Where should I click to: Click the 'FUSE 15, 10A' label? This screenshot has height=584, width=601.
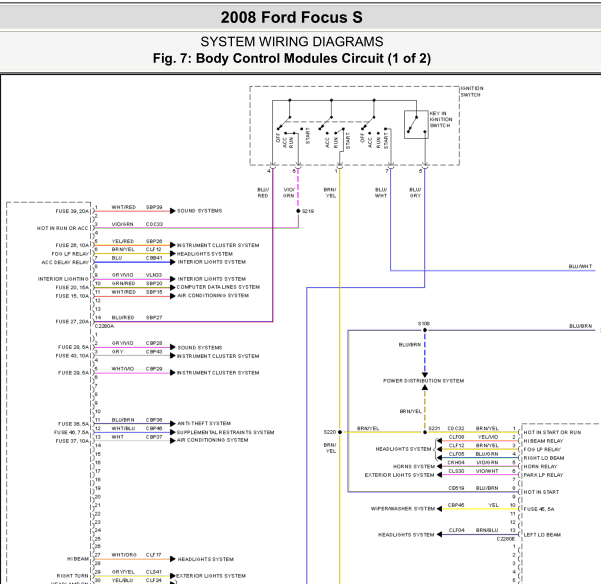coord(72,296)
